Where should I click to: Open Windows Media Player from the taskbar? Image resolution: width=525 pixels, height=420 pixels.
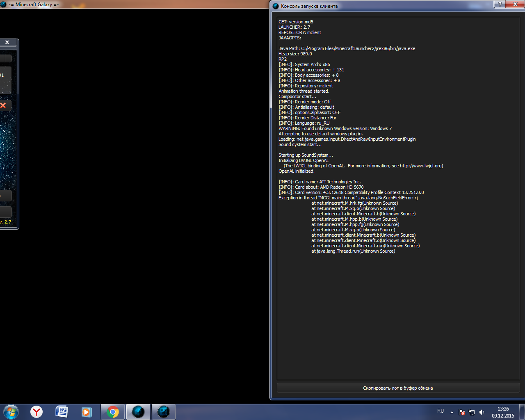tap(87, 412)
